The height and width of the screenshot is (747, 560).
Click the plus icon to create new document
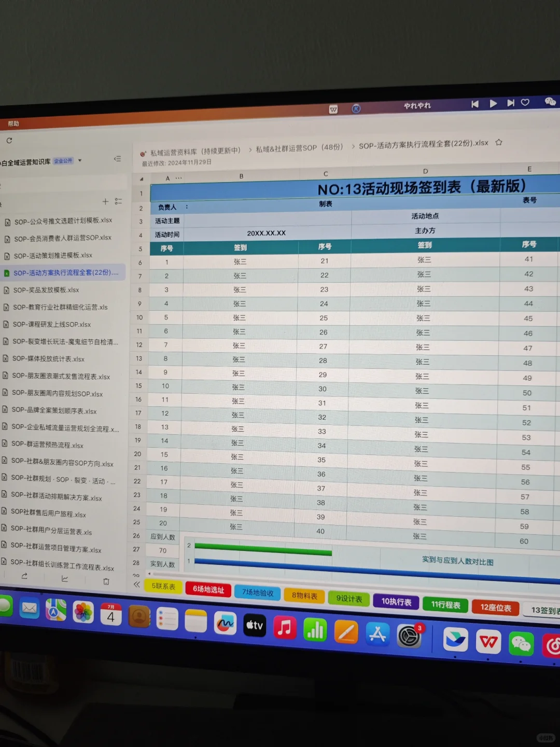[x=105, y=201]
